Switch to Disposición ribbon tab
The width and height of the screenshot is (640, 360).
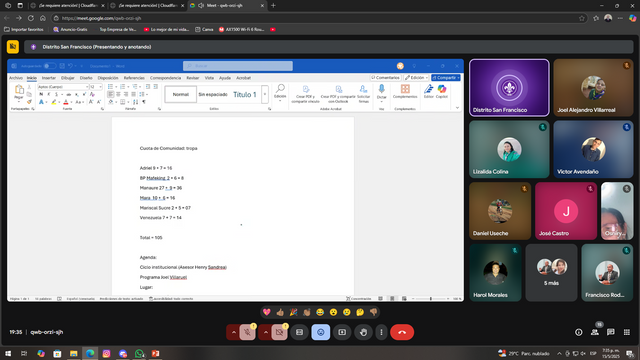pyautogui.click(x=108, y=78)
